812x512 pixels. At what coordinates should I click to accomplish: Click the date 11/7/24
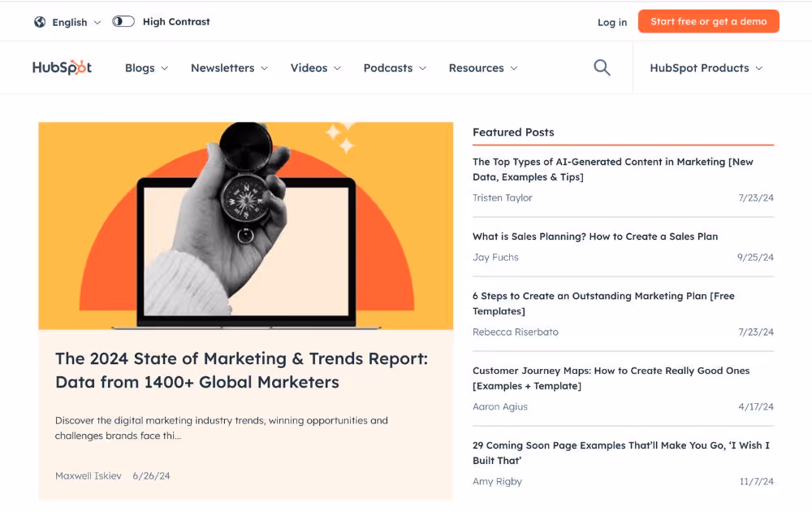(x=756, y=481)
